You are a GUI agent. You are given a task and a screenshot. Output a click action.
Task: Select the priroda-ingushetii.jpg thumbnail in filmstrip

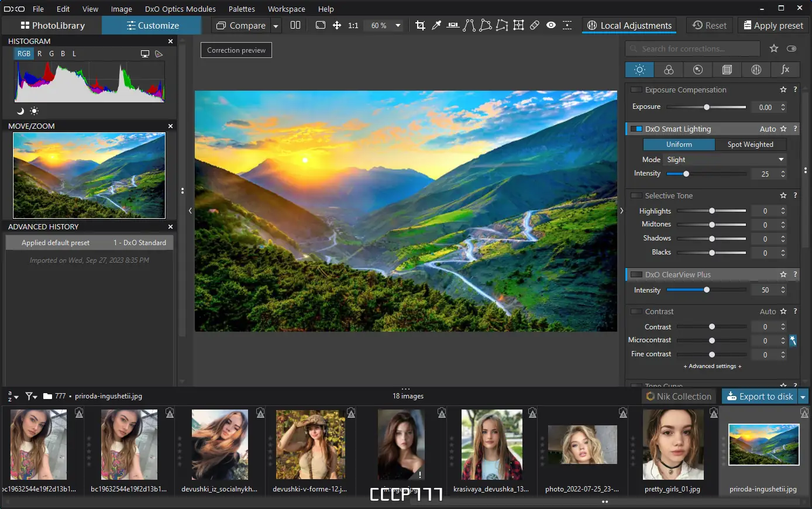click(763, 445)
